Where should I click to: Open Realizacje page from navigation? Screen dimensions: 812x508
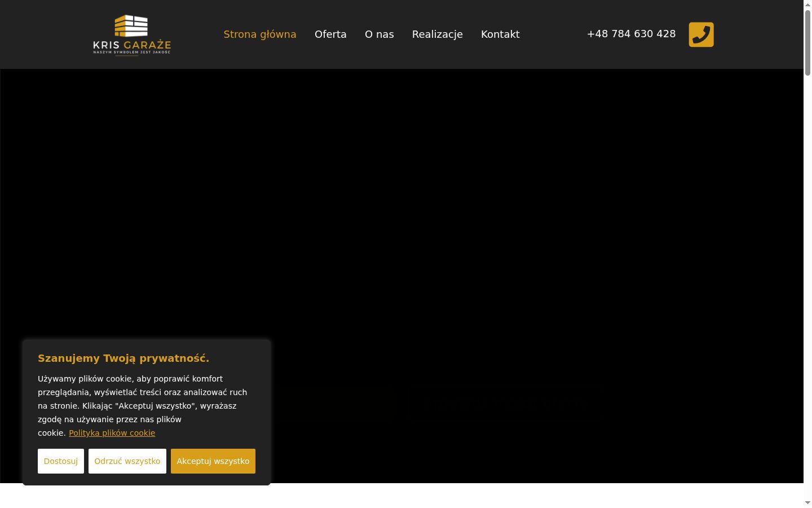(x=438, y=34)
